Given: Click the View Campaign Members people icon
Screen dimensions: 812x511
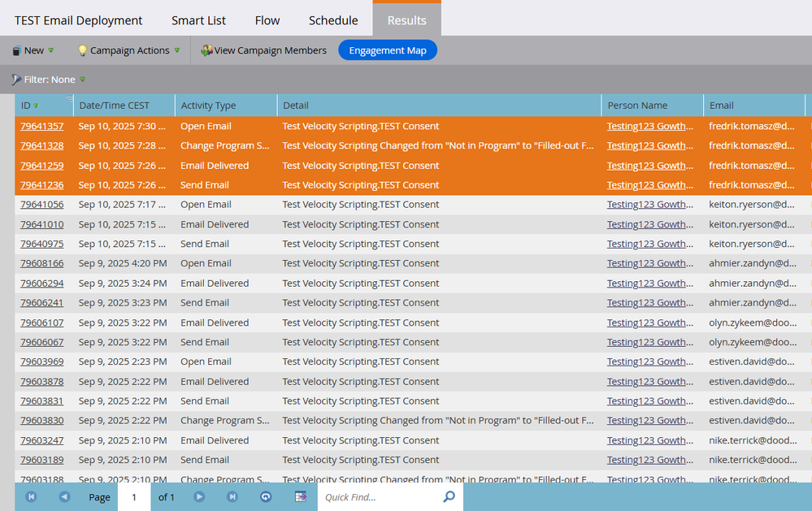Looking at the screenshot, I should click(x=206, y=50).
